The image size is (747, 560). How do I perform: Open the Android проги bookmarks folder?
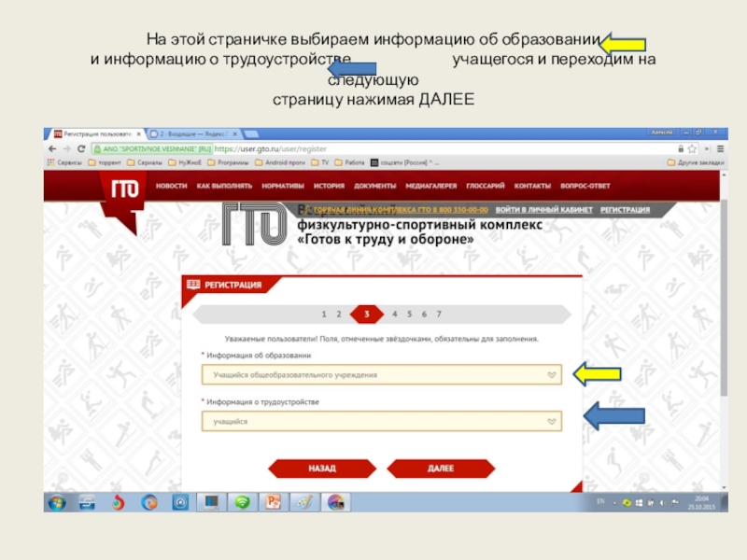point(279,162)
